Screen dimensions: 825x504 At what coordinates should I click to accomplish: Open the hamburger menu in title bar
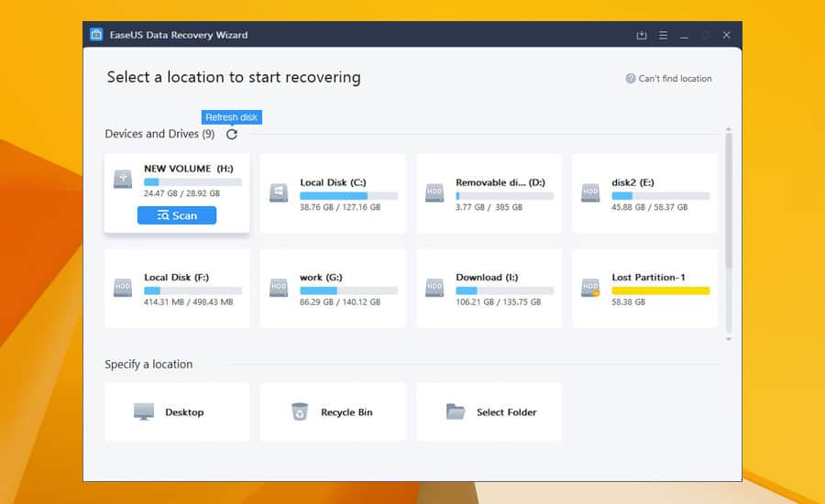[x=663, y=35]
